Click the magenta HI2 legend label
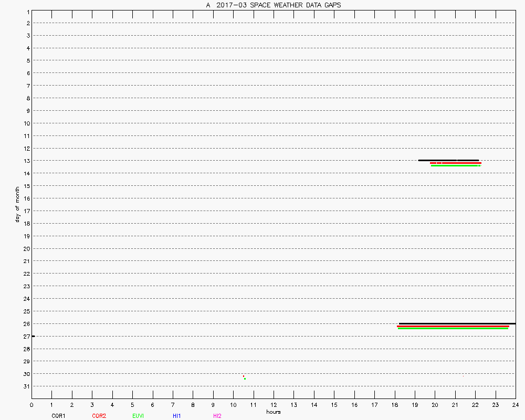This screenshot has height=420, width=525. [x=217, y=416]
